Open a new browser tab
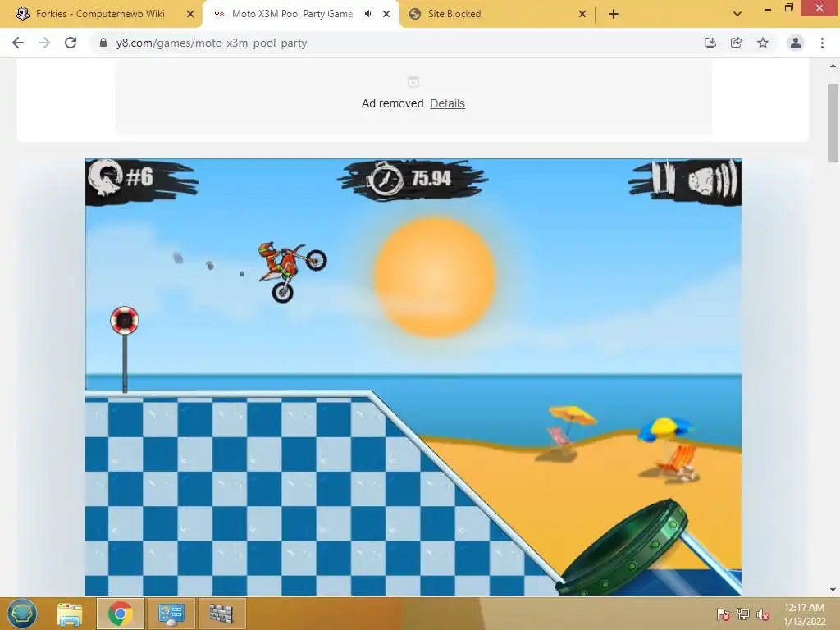The height and width of the screenshot is (630, 840). [614, 14]
